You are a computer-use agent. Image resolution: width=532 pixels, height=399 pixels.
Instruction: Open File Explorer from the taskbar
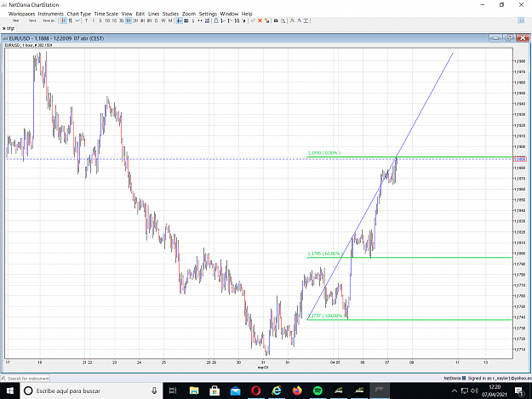click(194, 390)
